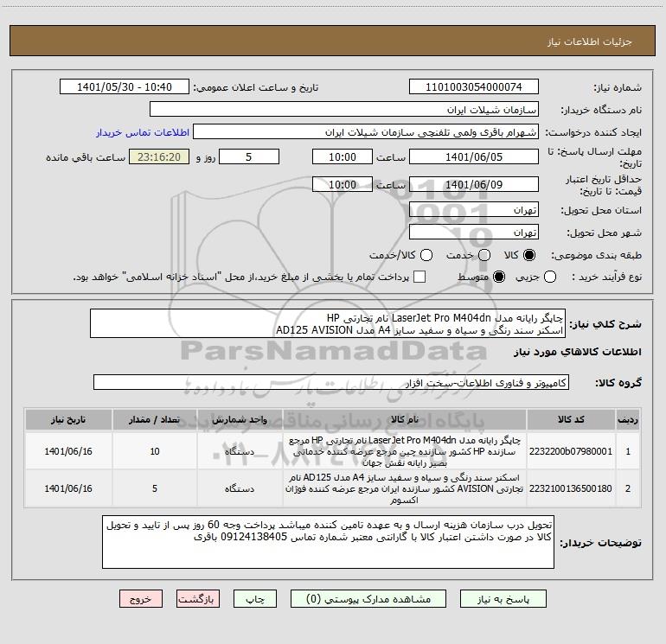Click the delivery city field 'تهران'

pyautogui.click(x=474, y=233)
